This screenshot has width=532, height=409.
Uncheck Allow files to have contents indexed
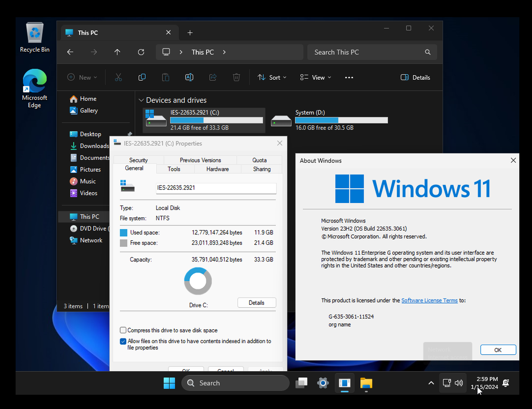pyautogui.click(x=123, y=342)
